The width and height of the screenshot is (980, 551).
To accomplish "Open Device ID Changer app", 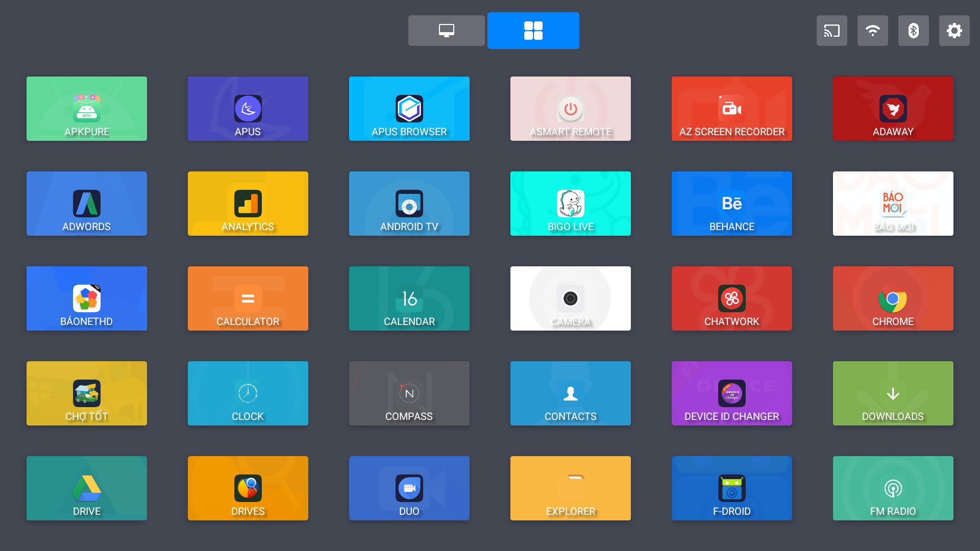I will coord(731,393).
